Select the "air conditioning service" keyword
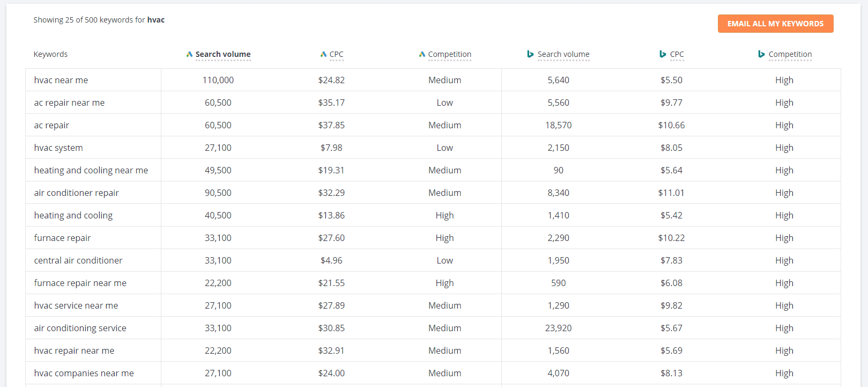 [x=80, y=328]
